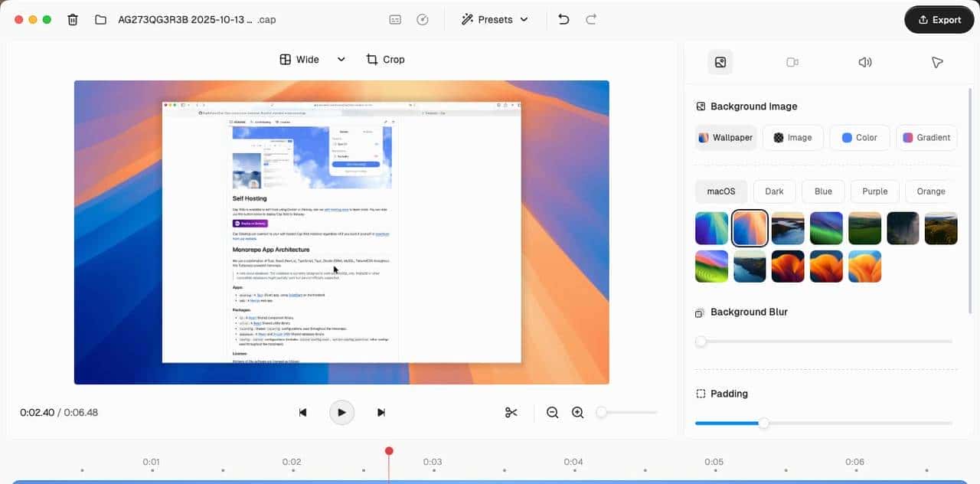Pick the first dark Ventura flower wallpaper

(x=788, y=267)
